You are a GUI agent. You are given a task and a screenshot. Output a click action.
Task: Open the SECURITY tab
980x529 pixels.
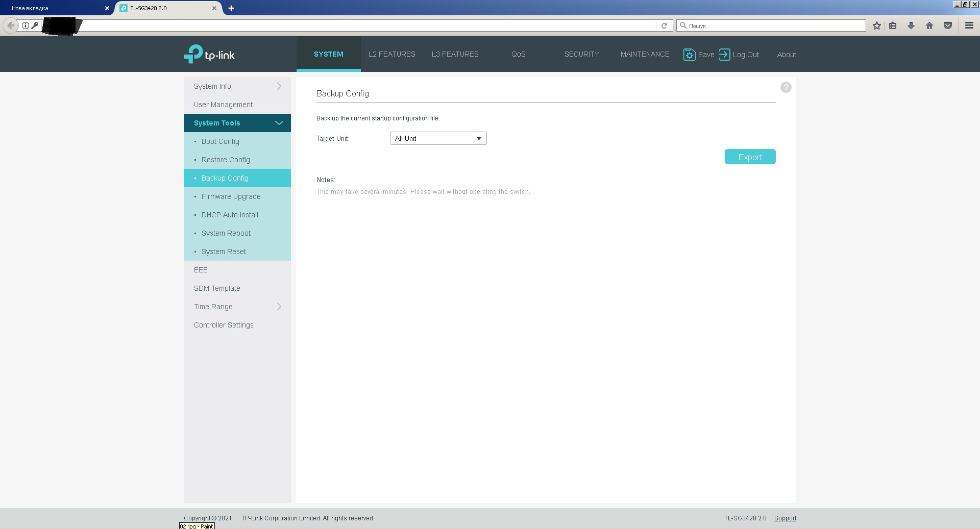tap(581, 54)
